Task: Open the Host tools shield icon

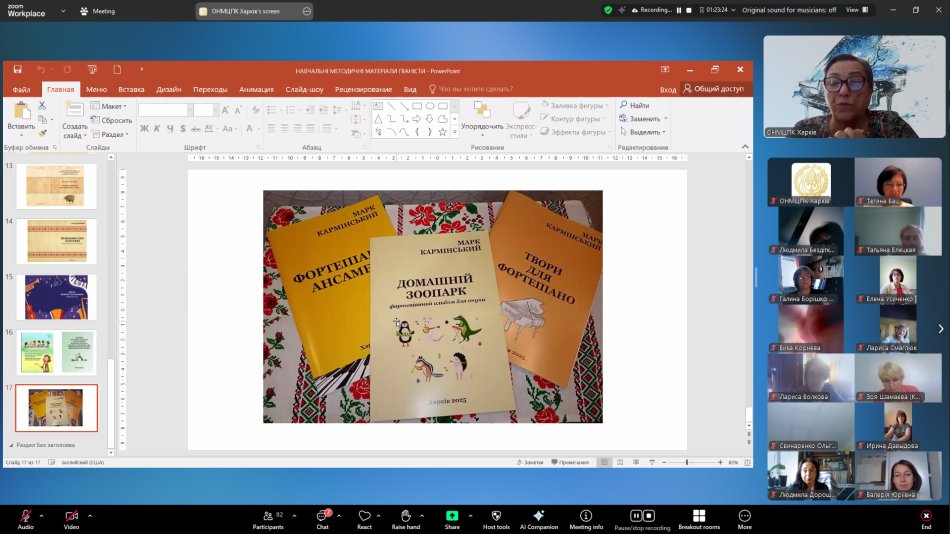Action: [x=495, y=515]
